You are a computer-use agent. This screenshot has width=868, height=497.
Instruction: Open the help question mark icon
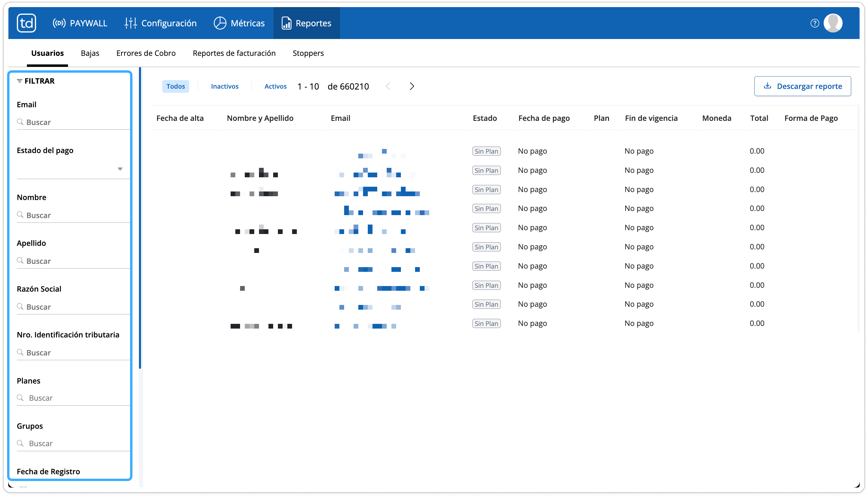(x=815, y=23)
